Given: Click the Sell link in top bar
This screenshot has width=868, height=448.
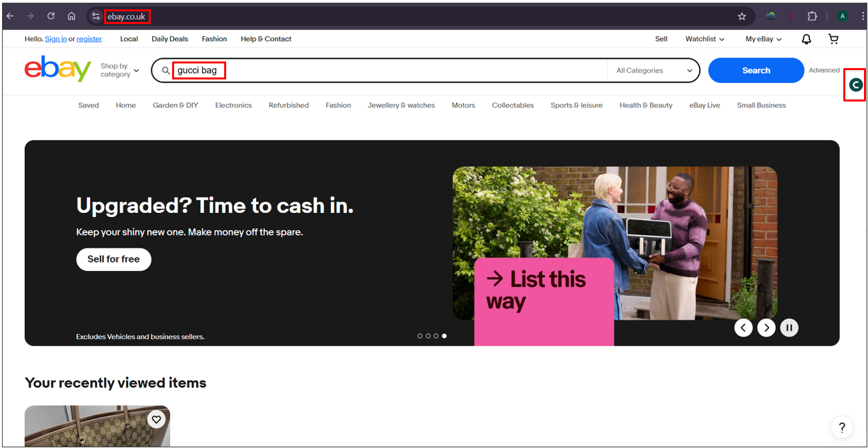Looking at the screenshot, I should [661, 39].
